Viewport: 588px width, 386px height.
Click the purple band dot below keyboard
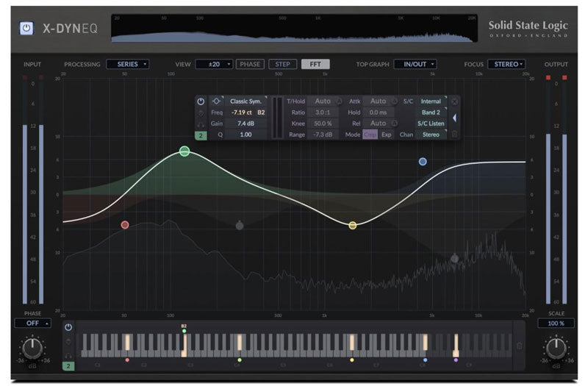click(x=456, y=360)
